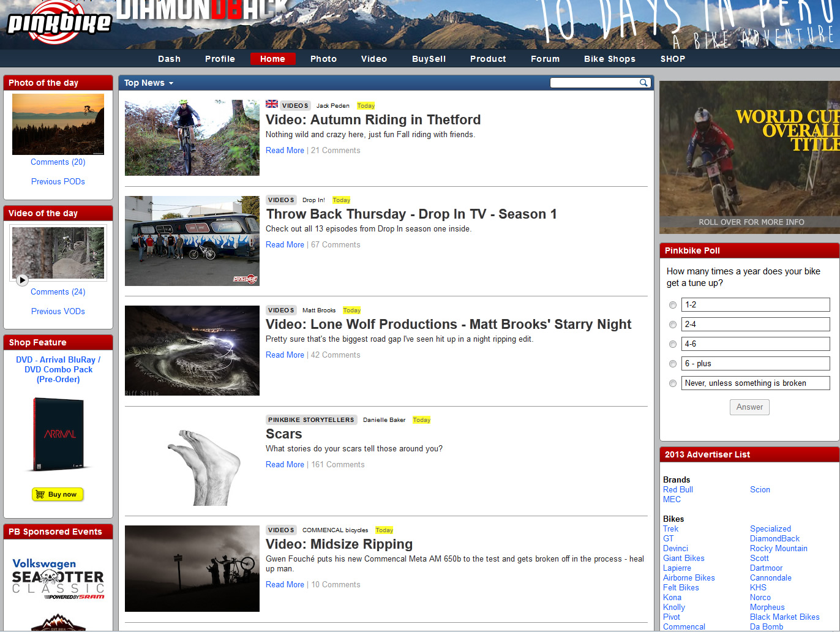The image size is (840, 632).
Task: Click the Volkswagen Sea Otter Classic logo
Action: click(58, 579)
